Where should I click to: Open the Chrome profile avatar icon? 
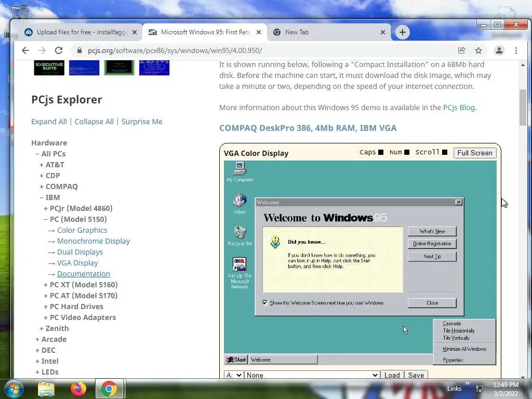499,50
